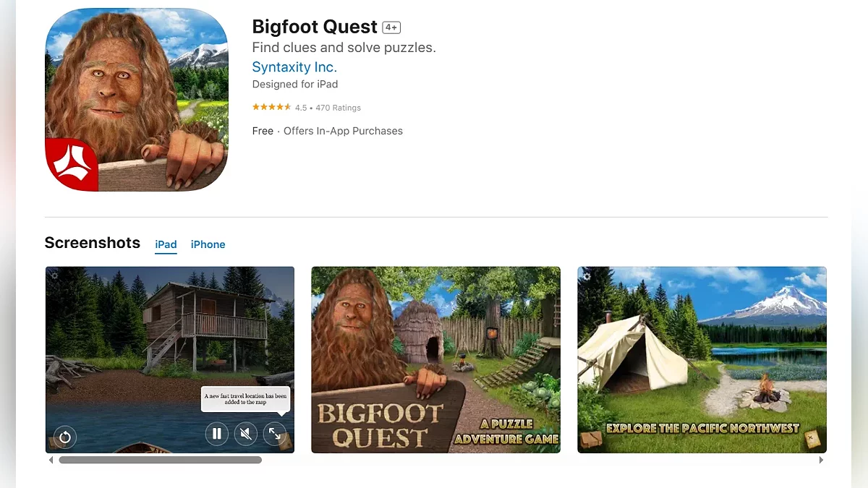Click the gear icon in the tent screenshot
This screenshot has height=488, width=868.
[x=586, y=275]
